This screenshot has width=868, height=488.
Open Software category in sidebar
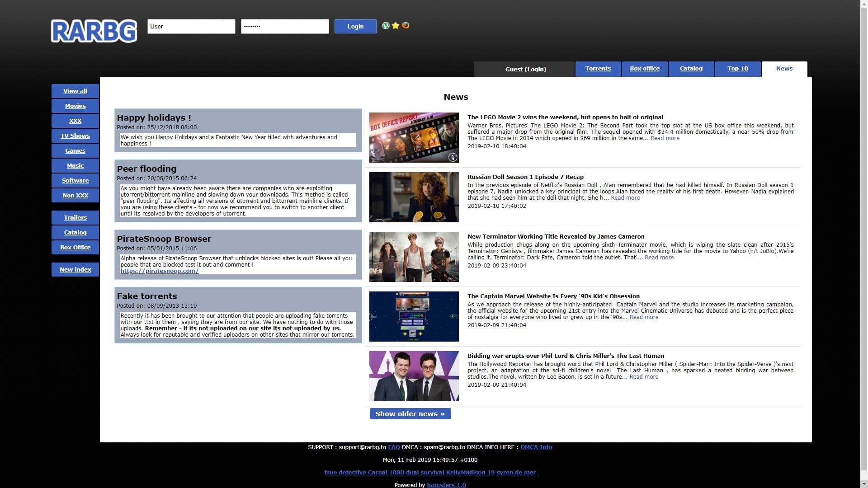click(75, 180)
